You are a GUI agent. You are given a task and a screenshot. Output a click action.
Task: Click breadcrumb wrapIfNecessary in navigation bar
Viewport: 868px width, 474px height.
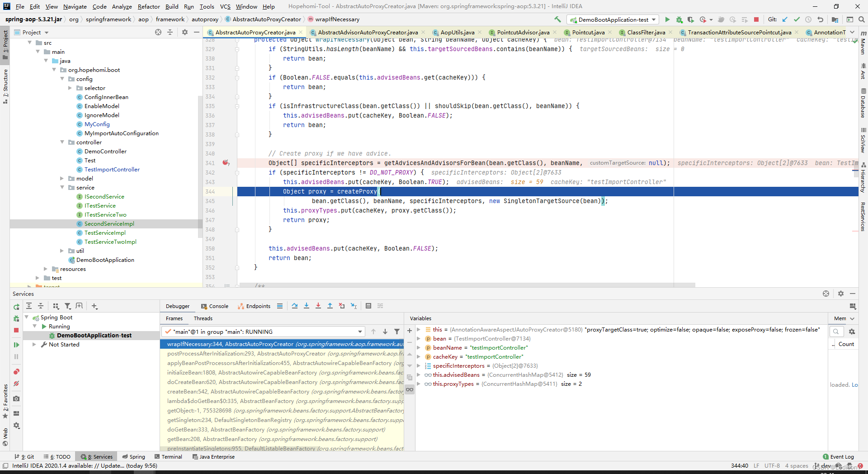pos(337,19)
